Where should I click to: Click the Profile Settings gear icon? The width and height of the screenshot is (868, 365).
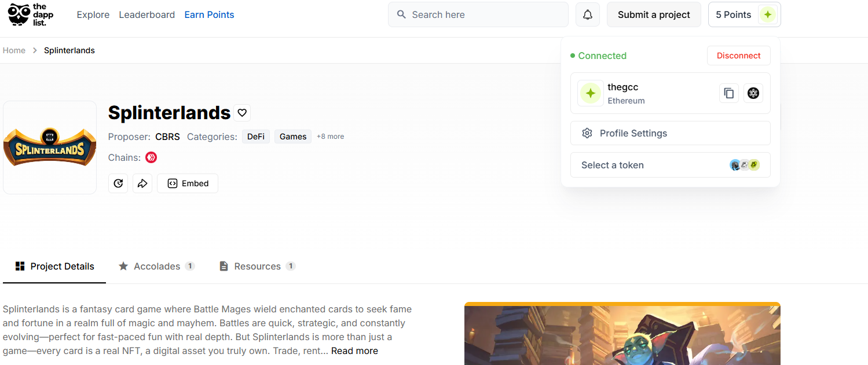click(587, 133)
